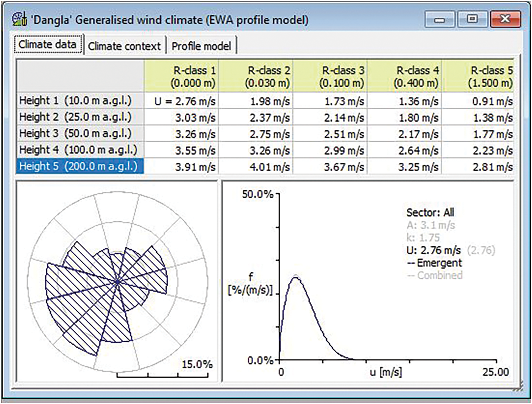This screenshot has height=404, width=532.
Task: Choose the R-class 4 (0.400 m) column
Action: [x=404, y=76]
